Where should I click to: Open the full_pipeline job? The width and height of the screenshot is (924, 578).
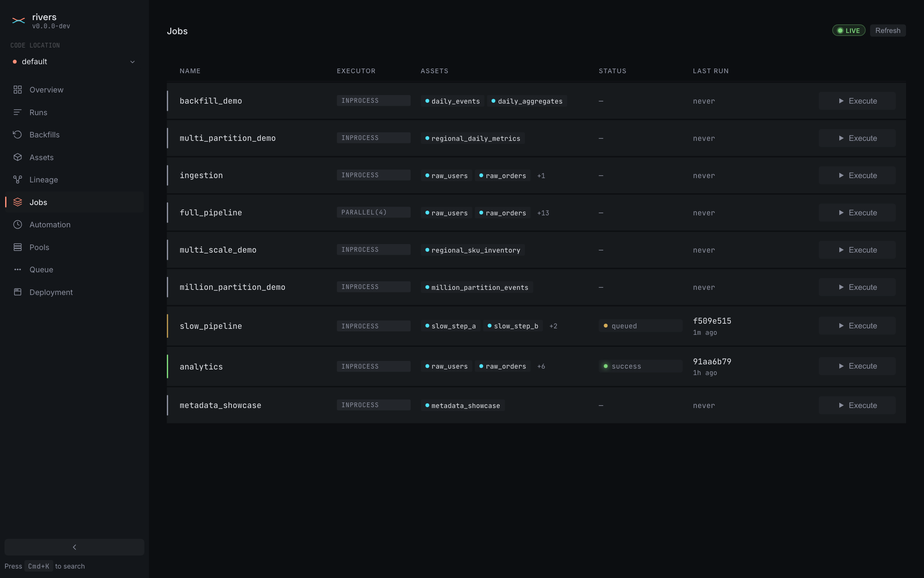pos(210,213)
